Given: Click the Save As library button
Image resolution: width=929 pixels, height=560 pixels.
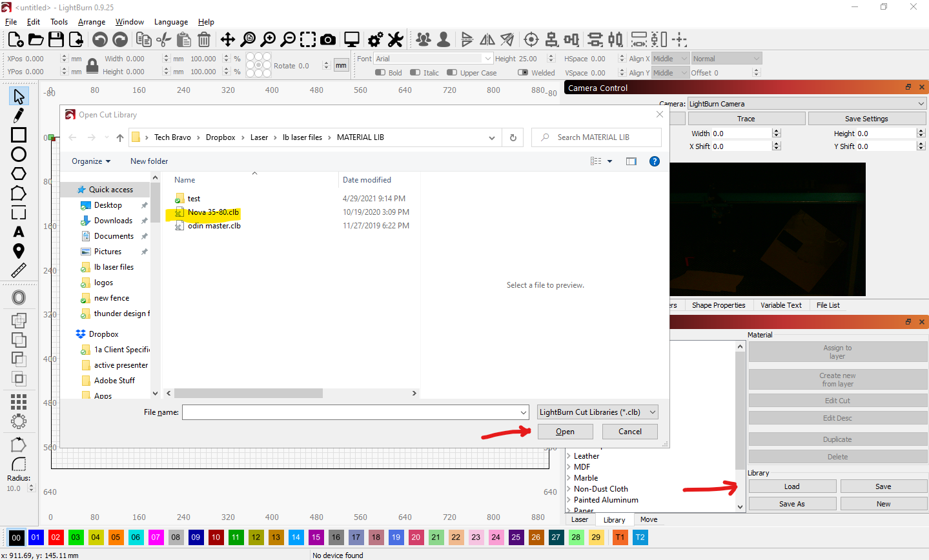Looking at the screenshot, I should pos(792,504).
